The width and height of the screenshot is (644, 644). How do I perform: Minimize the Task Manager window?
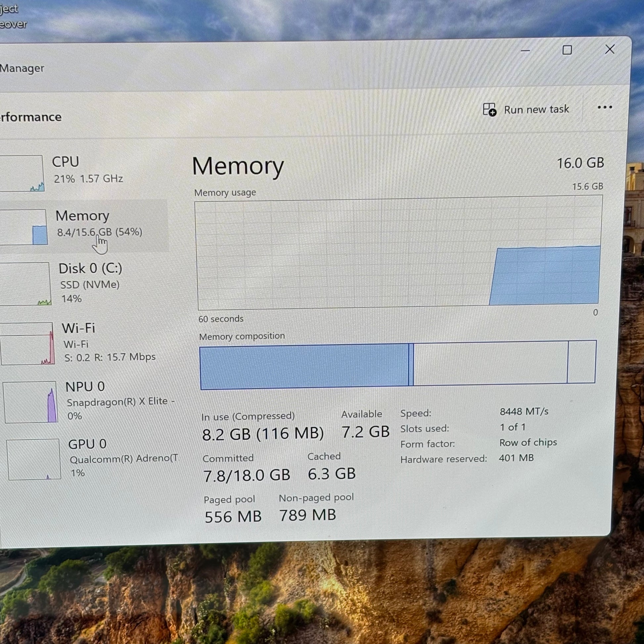[525, 51]
